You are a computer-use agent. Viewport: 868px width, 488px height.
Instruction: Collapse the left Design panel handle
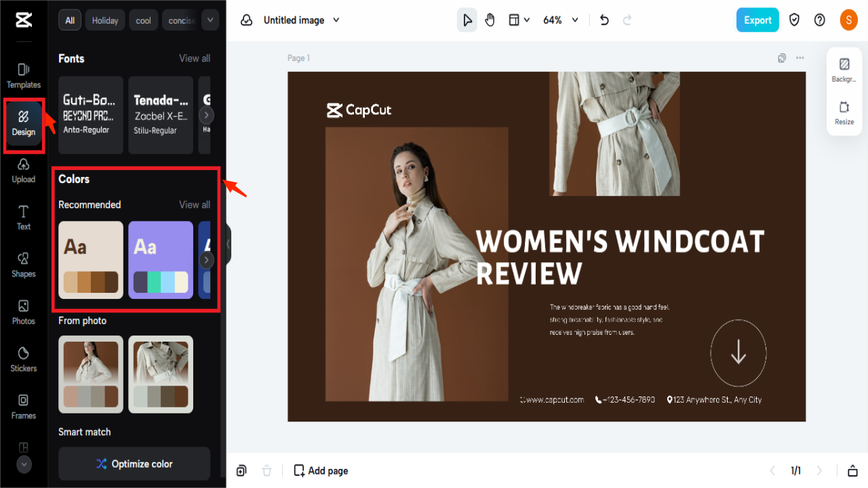click(x=229, y=244)
